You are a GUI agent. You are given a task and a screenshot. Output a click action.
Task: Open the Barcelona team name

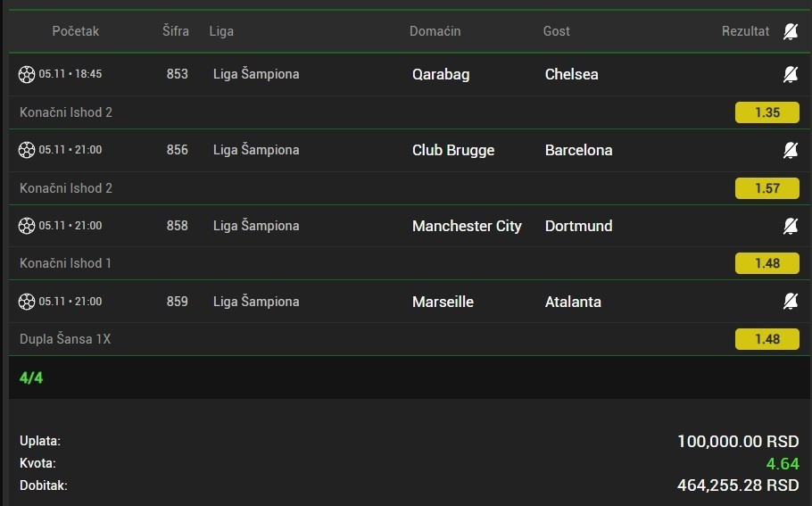(x=578, y=150)
